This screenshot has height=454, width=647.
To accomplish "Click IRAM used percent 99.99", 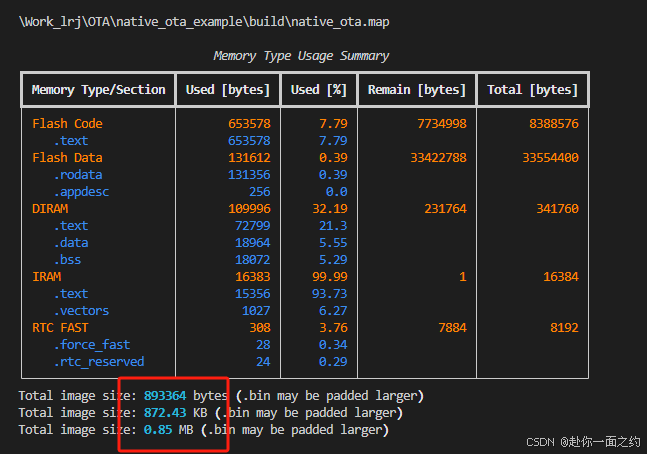I will [330, 277].
